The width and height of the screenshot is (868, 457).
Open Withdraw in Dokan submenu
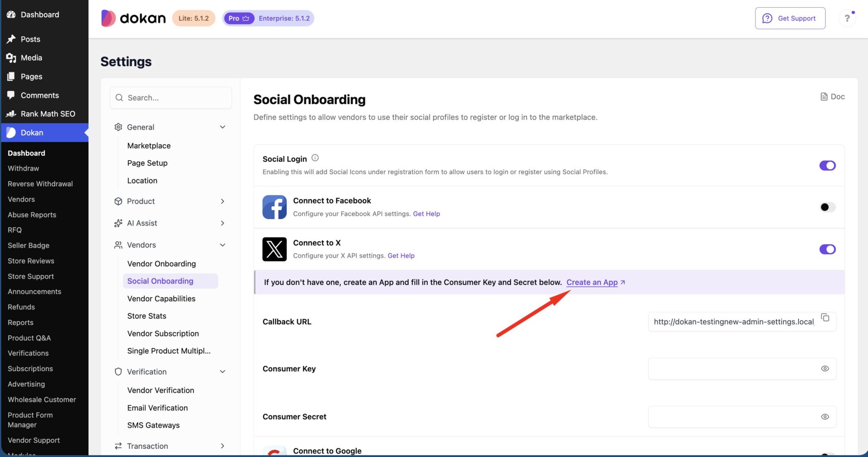click(x=24, y=168)
